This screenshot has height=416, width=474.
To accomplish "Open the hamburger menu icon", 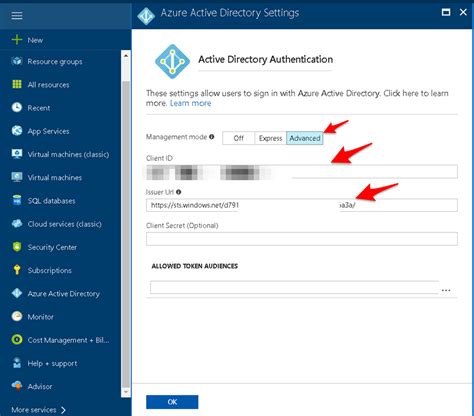I will click(x=17, y=16).
